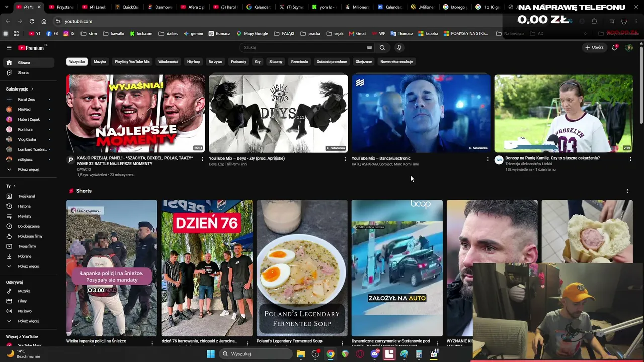The image size is (644, 362).
Task: Select the Podcasty filter chip
Action: 238,62
